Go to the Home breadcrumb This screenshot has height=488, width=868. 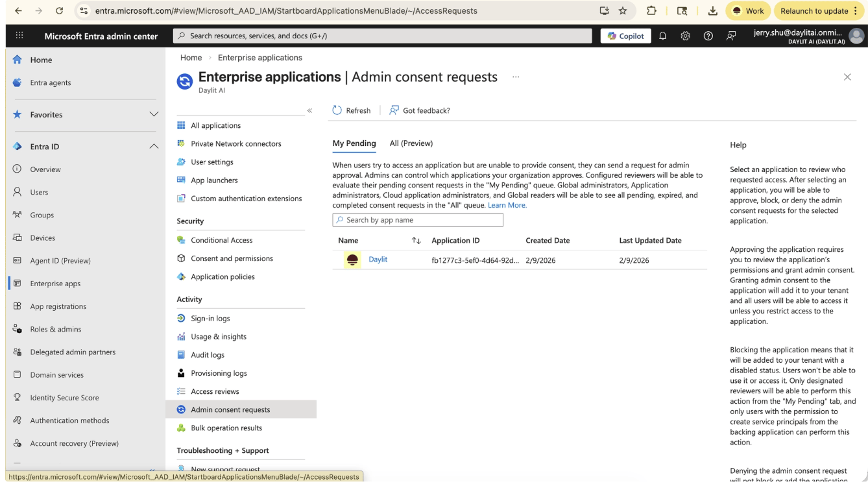pyautogui.click(x=191, y=58)
